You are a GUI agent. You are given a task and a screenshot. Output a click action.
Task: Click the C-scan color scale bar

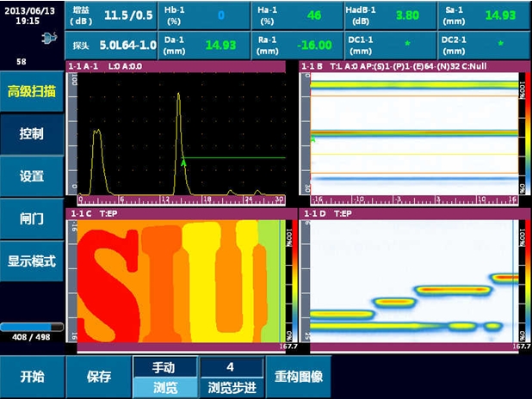[x=288, y=279]
